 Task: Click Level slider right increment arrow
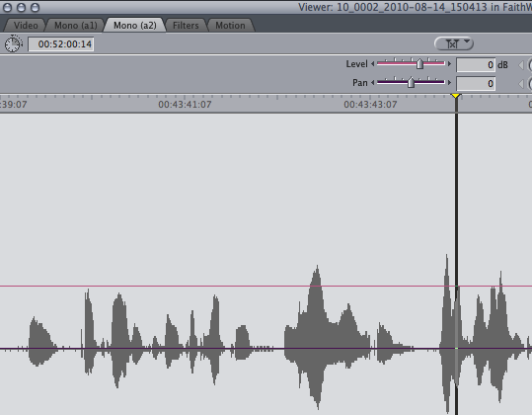pyautogui.click(x=449, y=64)
